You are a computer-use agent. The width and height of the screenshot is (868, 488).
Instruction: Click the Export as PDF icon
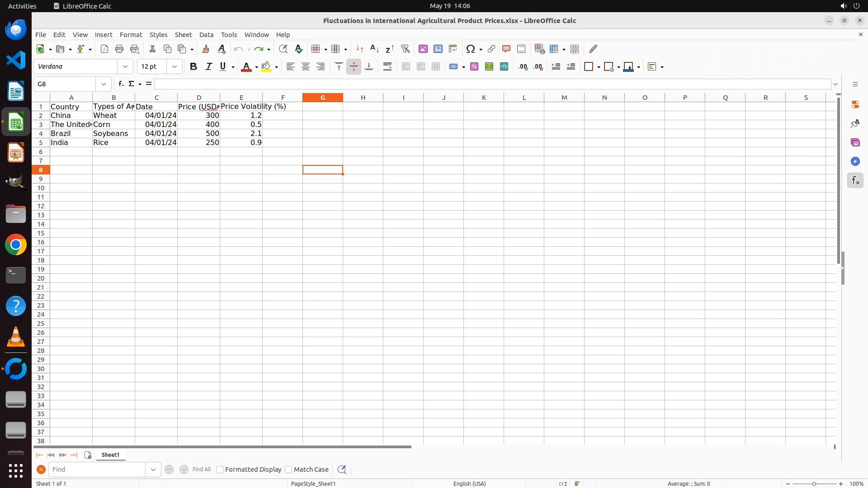coord(104,49)
